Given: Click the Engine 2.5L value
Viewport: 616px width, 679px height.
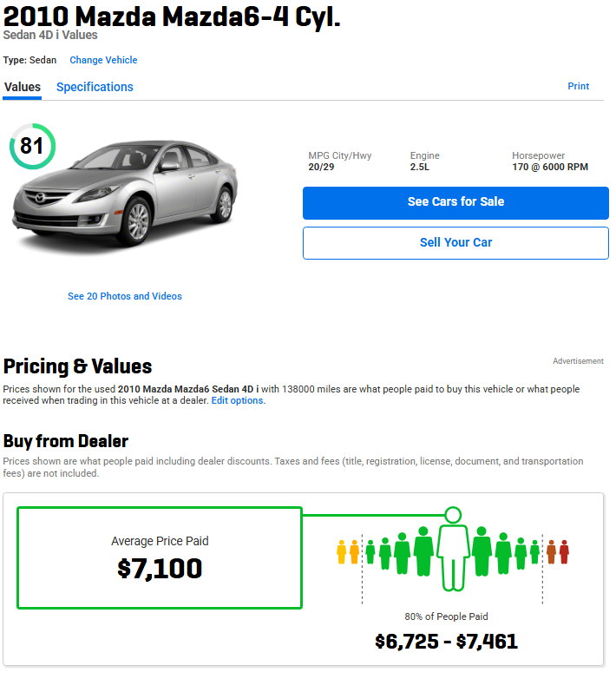Looking at the screenshot, I should coord(421,167).
